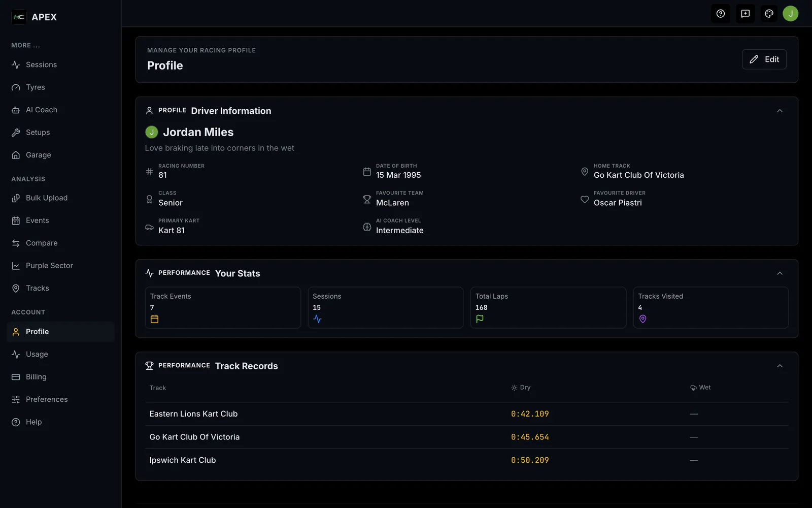Collapse the Your Stats section
This screenshot has height=508, width=812.
point(780,273)
